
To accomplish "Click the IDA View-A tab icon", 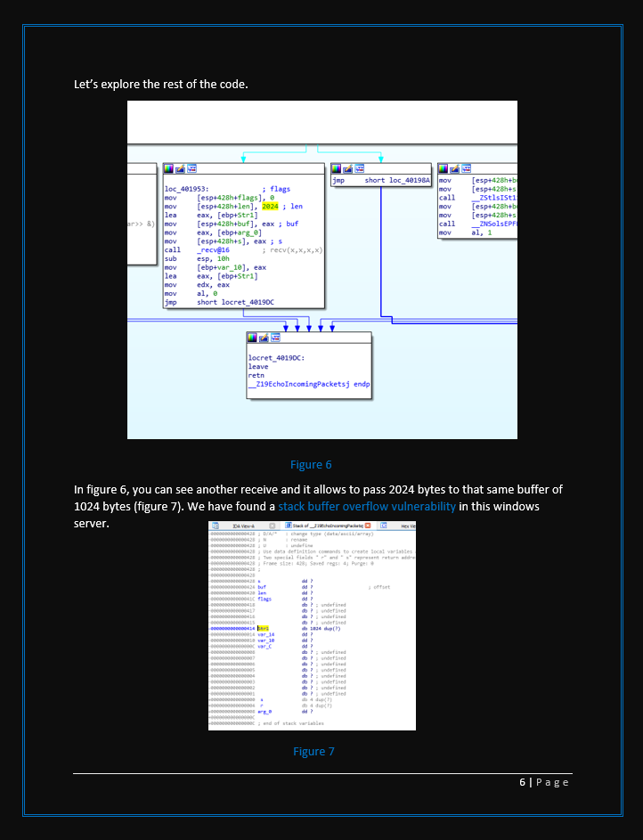I will (x=216, y=526).
